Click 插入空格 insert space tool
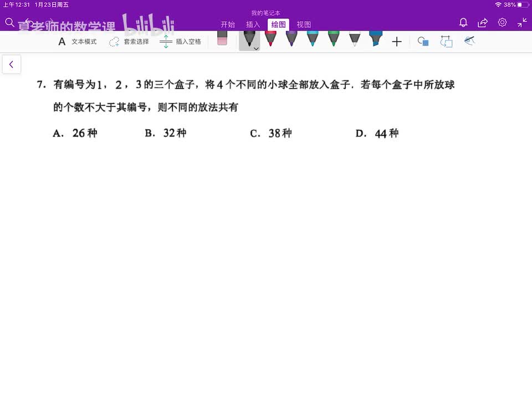Image resolution: width=532 pixels, height=399 pixels. click(180, 42)
